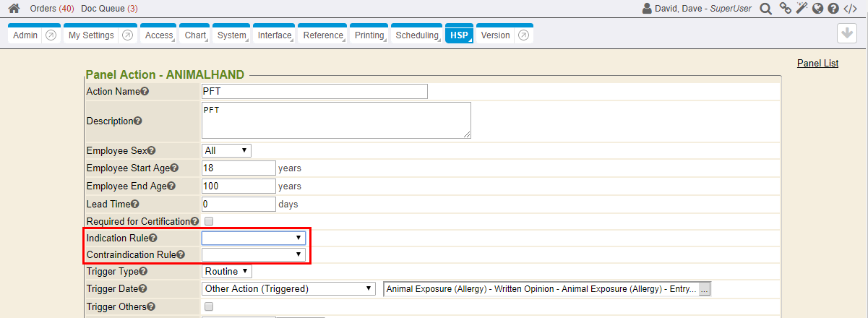868x318 pixels.
Task: Click the code brackets icon
Action: (x=851, y=9)
